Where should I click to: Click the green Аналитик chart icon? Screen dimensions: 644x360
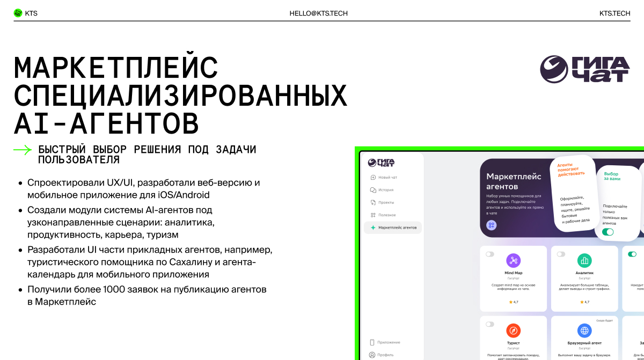tap(584, 261)
